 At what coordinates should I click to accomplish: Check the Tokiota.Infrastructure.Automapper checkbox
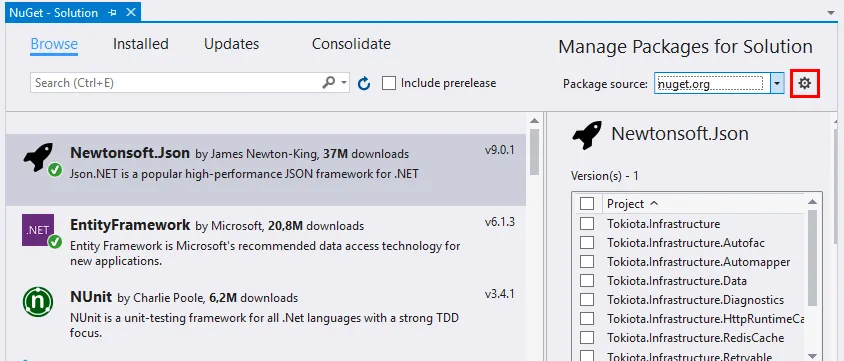[587, 261]
